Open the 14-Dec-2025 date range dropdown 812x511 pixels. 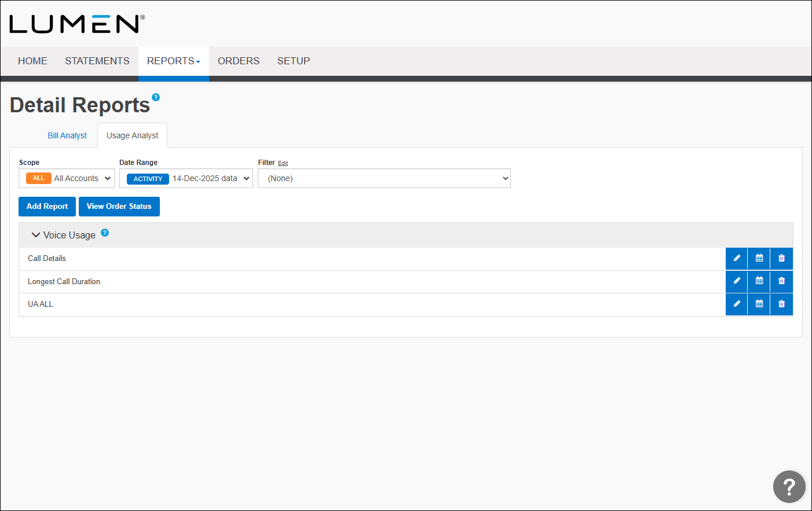(x=186, y=178)
